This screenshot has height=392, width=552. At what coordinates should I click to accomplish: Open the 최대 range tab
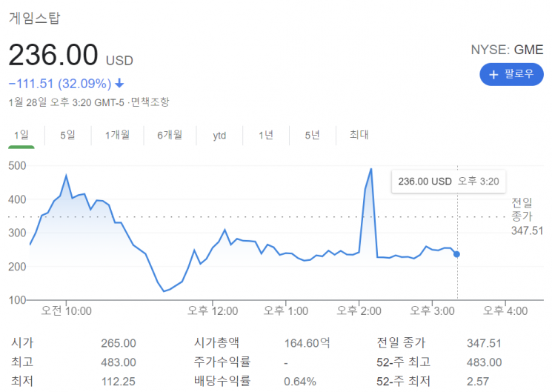coord(359,135)
